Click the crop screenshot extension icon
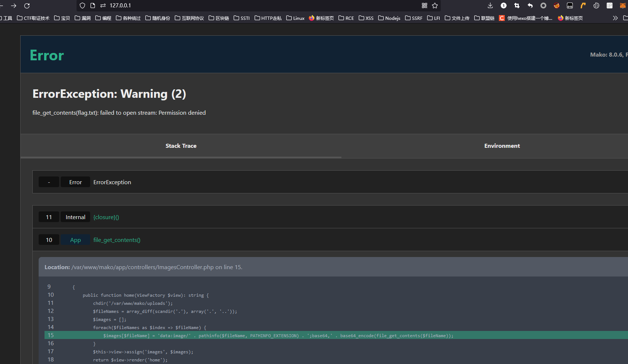Screen dimensions: 628x364 point(517,6)
